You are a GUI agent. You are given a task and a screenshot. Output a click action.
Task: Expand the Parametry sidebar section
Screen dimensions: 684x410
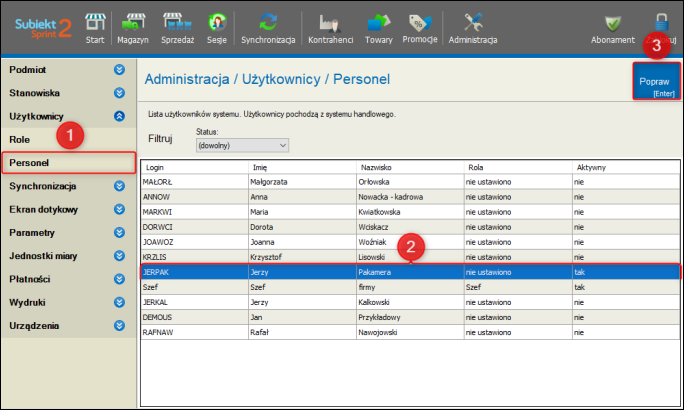pos(119,232)
